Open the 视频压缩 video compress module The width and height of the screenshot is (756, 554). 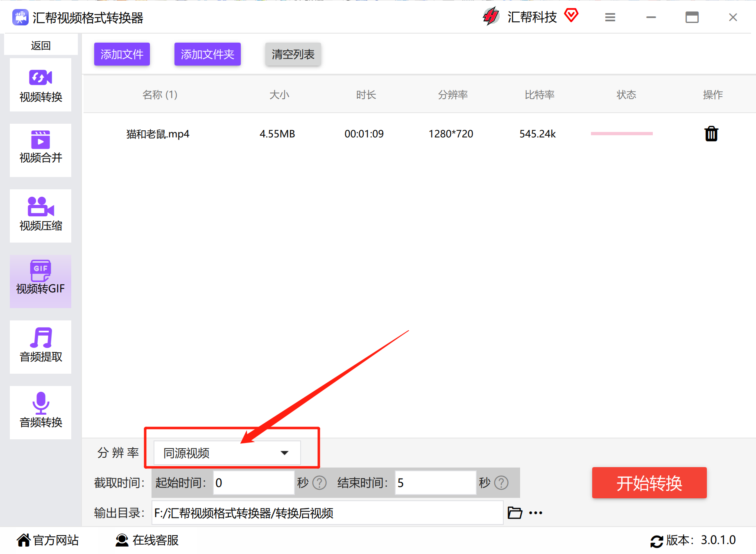pos(41,216)
